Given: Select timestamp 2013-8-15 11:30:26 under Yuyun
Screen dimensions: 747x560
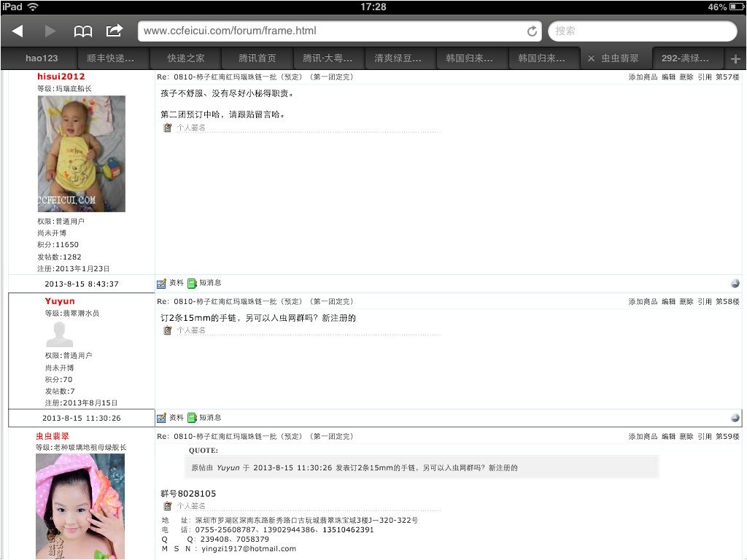Looking at the screenshot, I should coord(82,419).
